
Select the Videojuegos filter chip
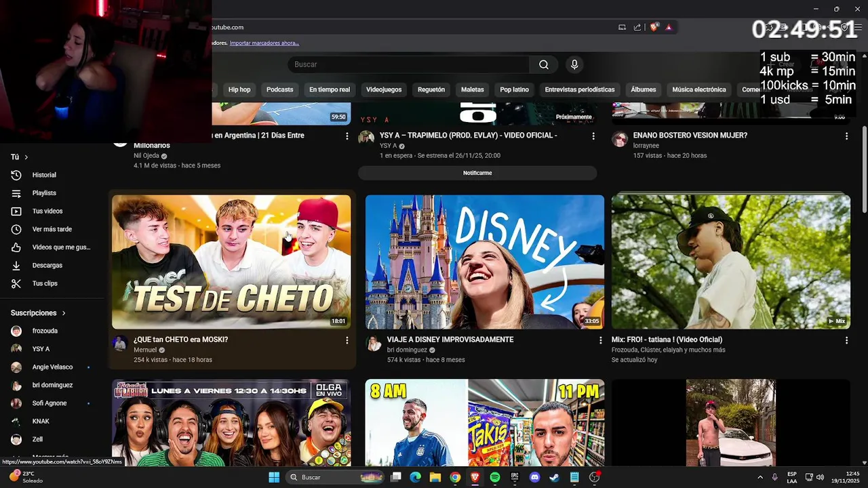(x=384, y=89)
